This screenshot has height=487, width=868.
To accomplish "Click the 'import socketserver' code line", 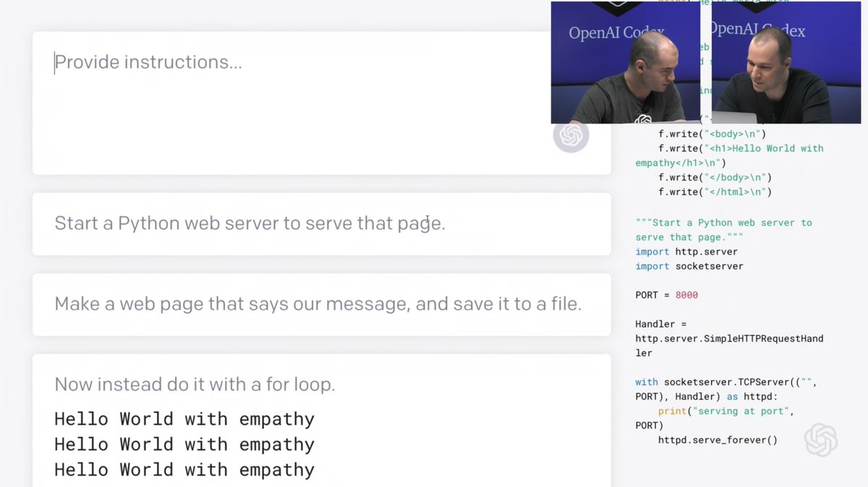I will click(x=689, y=266).
